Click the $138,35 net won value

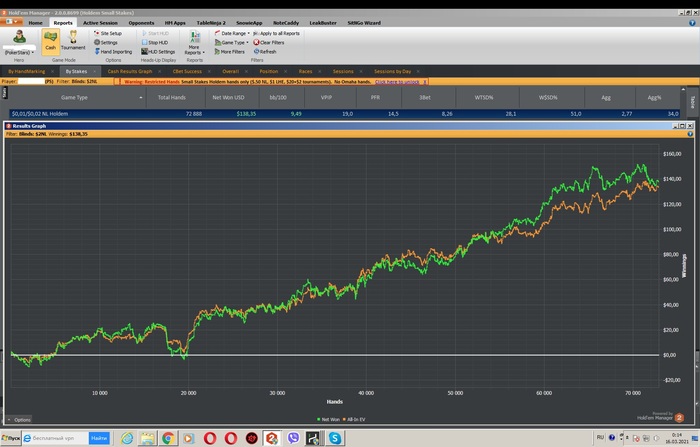(246, 114)
